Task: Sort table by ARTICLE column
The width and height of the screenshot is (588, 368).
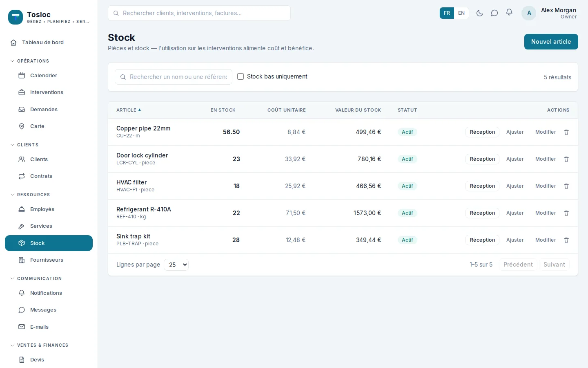Action: pos(128,110)
